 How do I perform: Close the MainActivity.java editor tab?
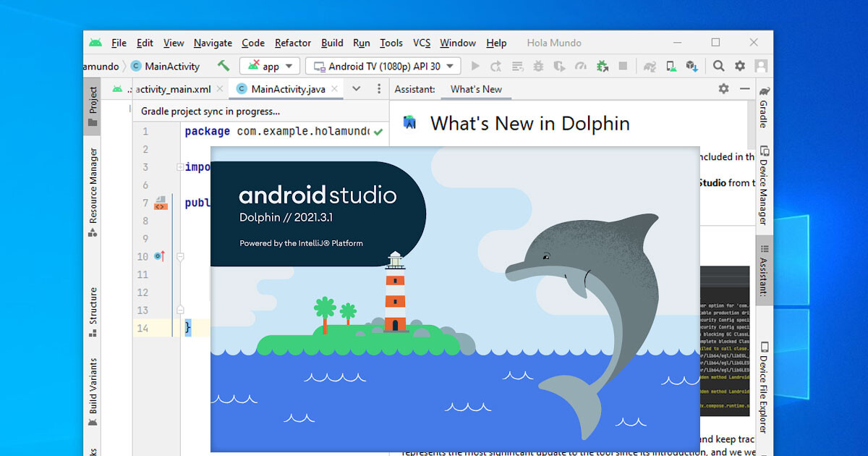tap(333, 89)
